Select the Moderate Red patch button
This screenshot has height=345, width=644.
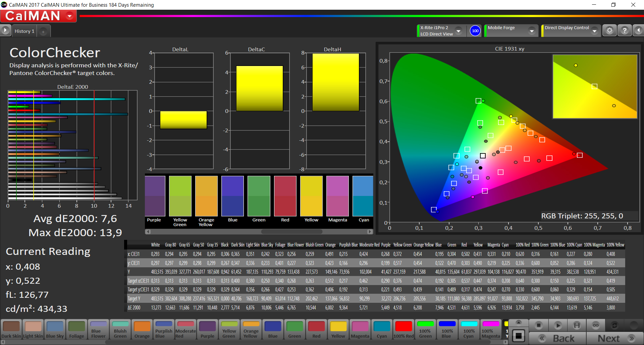pos(185,330)
